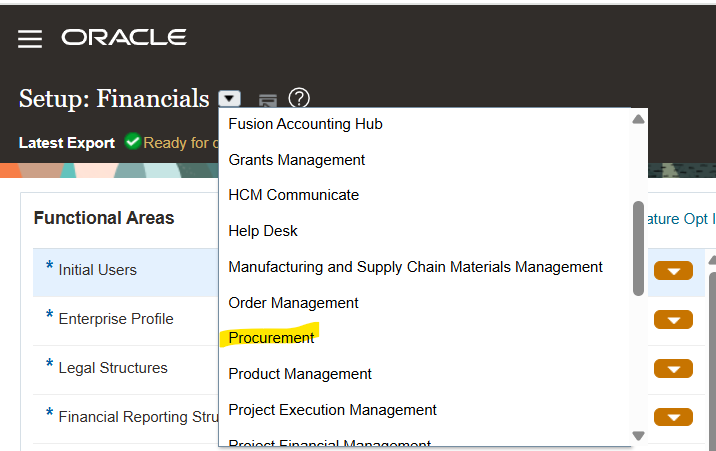Open Enterprise Profile orange action dropdown

pyautogui.click(x=673, y=319)
